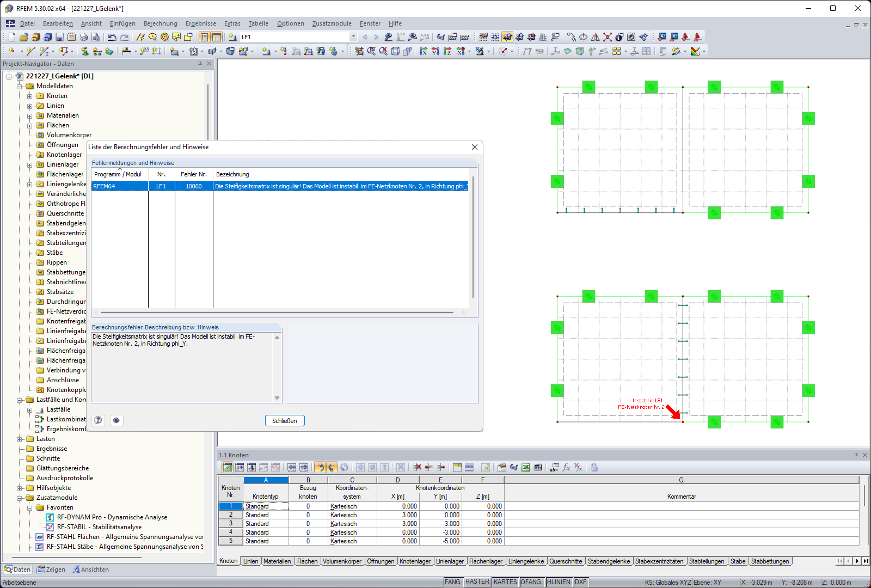
Task: Click the Open file folder icon
Action: pyautogui.click(x=24, y=37)
